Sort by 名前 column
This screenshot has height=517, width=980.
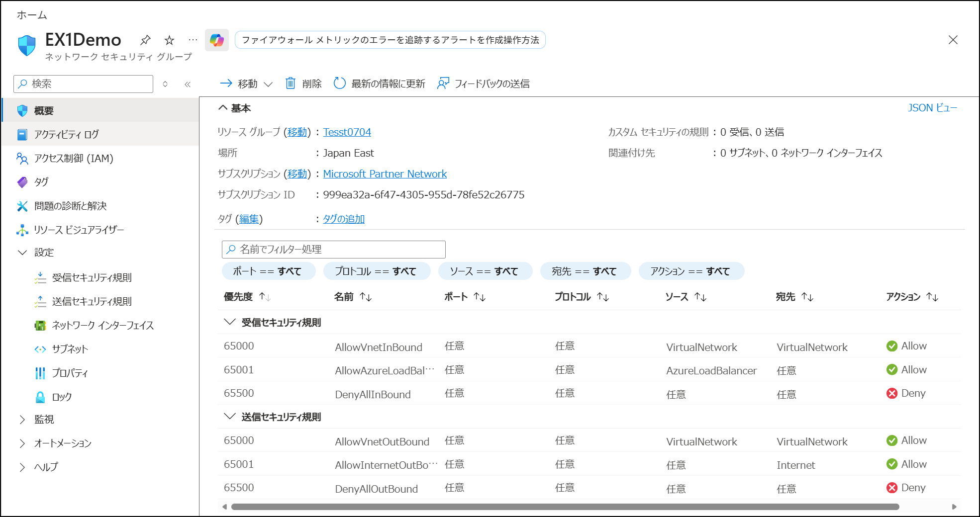353,297
